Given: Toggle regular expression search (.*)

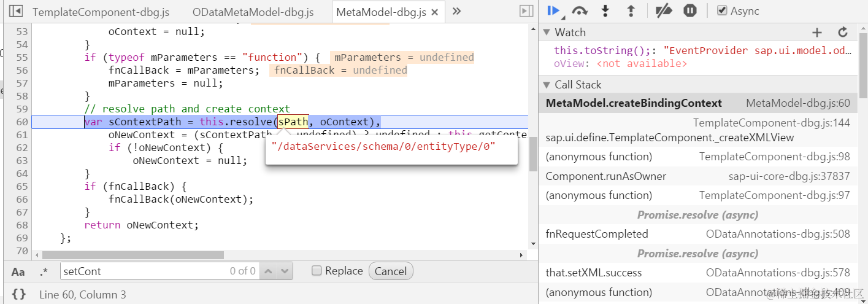Looking at the screenshot, I should pos(44,271).
